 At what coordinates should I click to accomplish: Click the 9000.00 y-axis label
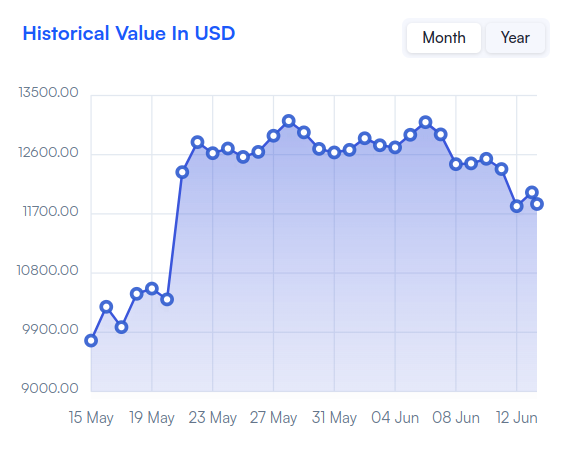[x=50, y=388]
